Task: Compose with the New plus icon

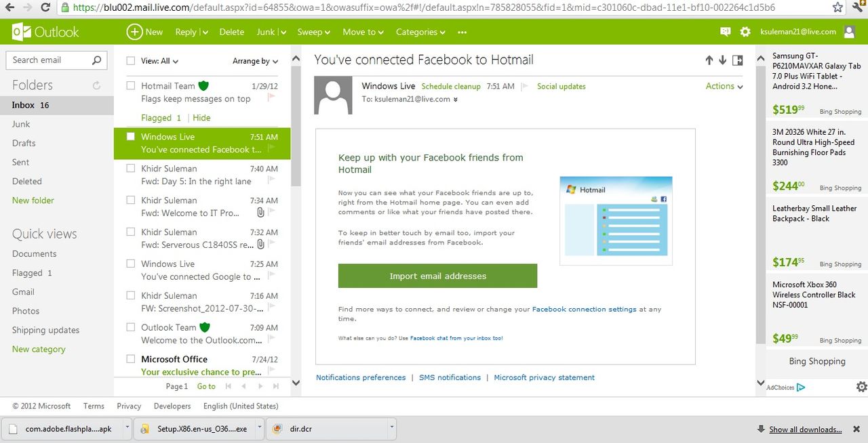Action: [x=134, y=32]
